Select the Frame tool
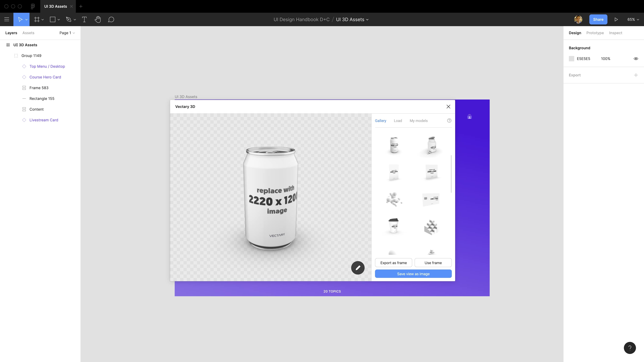 37,19
